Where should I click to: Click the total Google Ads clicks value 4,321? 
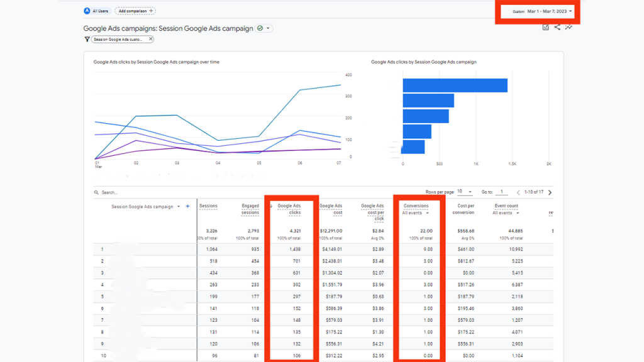(x=295, y=231)
